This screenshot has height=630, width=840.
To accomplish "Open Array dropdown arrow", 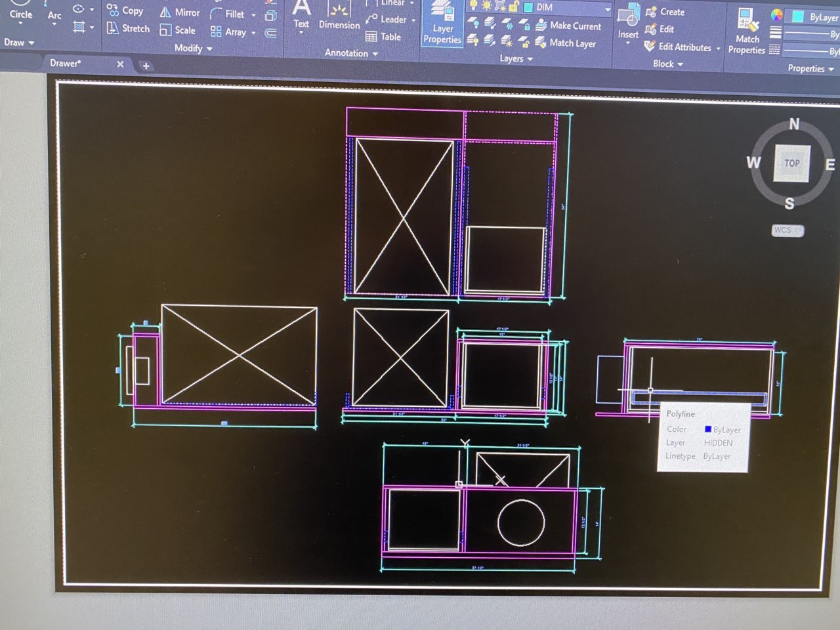I will (x=253, y=32).
